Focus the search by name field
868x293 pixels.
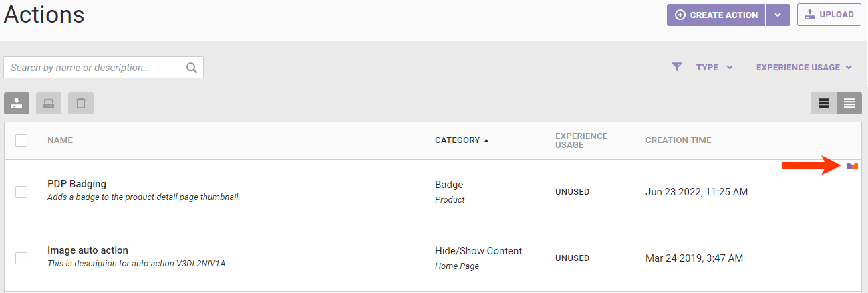point(94,68)
